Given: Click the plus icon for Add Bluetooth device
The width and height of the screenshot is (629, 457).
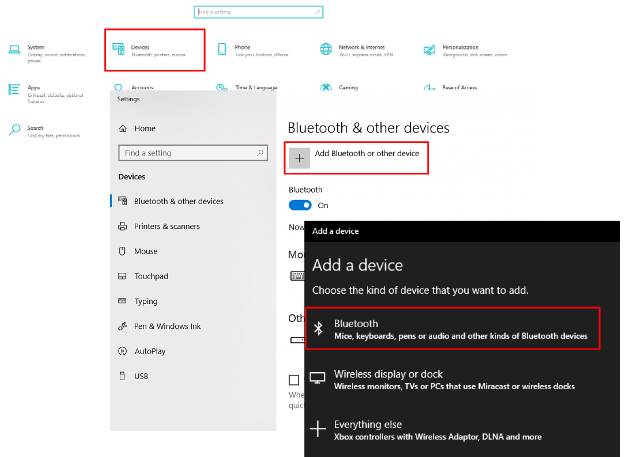Looking at the screenshot, I should [x=299, y=158].
